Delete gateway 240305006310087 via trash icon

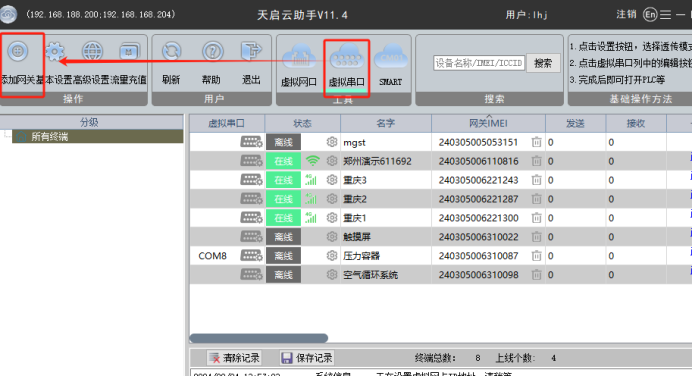point(536,255)
